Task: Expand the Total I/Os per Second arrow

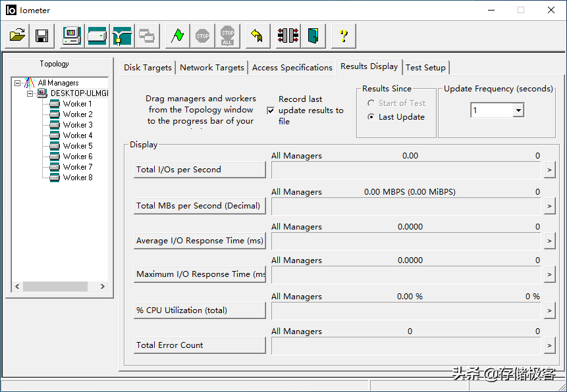Action: (x=549, y=170)
